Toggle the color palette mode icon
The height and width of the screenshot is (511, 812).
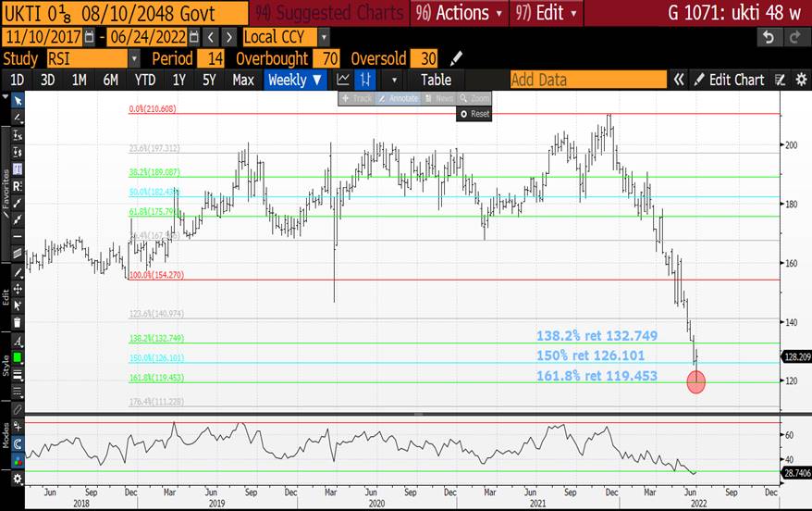click(18, 460)
